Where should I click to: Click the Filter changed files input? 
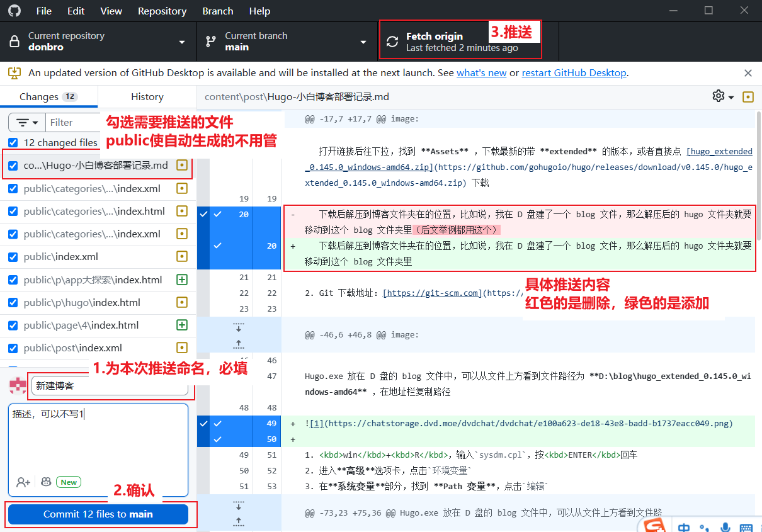tap(72, 122)
